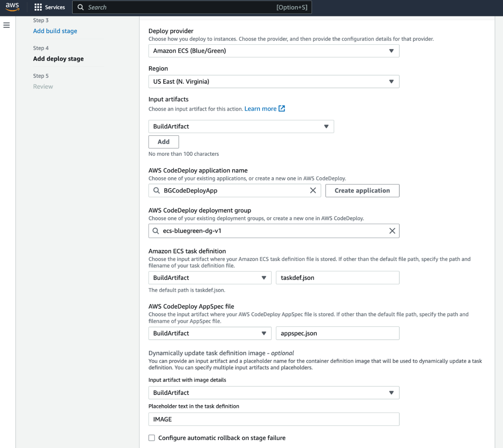Select the Review step
Image resolution: width=503 pixels, height=448 pixels.
pos(43,86)
